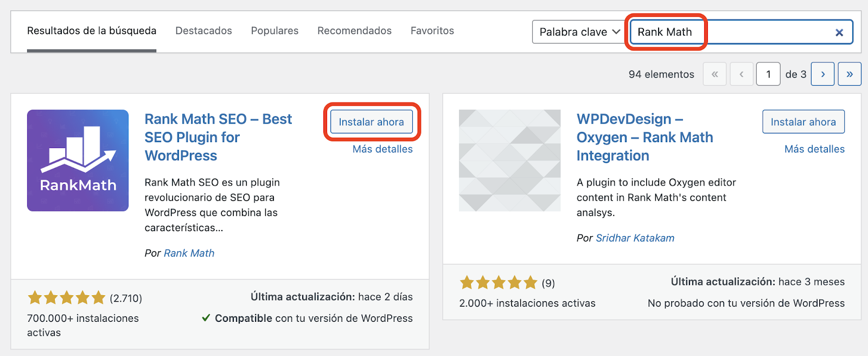This screenshot has width=868, height=356.
Task: Visit author Rank Math link
Action: tap(189, 253)
